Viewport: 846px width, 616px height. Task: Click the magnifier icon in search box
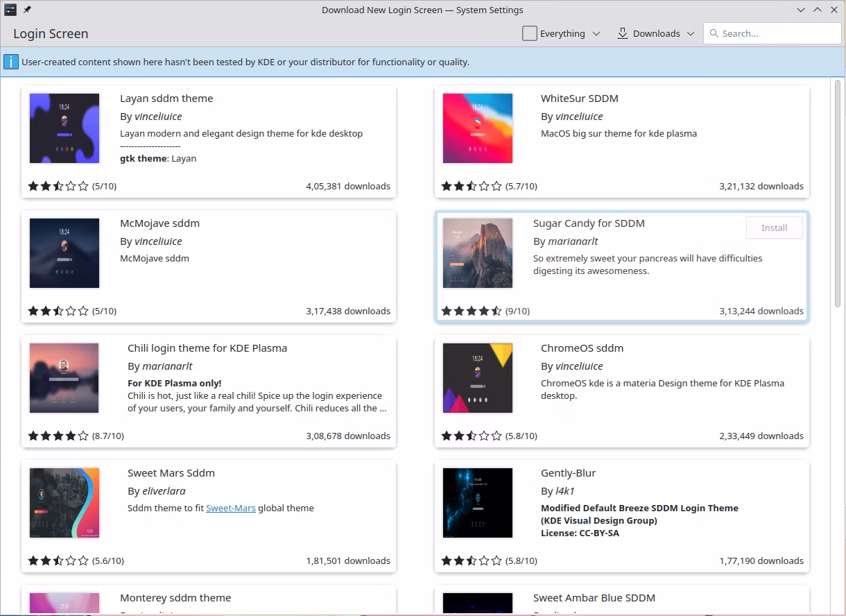713,33
